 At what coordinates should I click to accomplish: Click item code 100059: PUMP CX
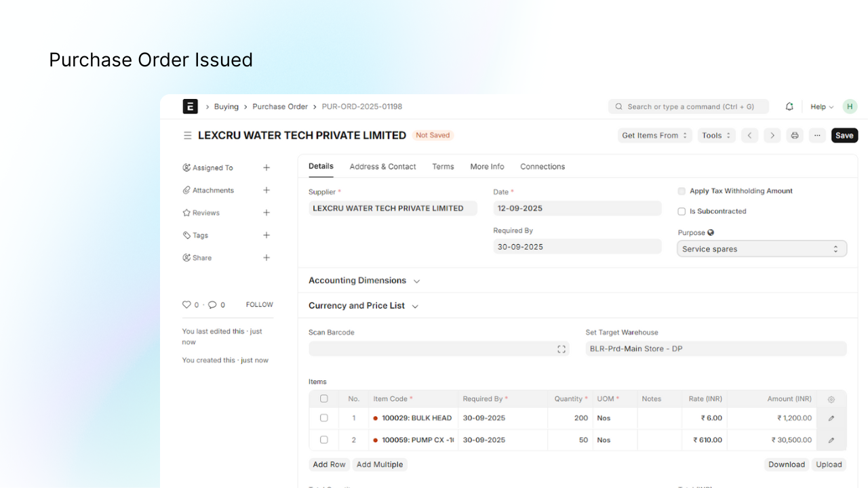click(413, 440)
